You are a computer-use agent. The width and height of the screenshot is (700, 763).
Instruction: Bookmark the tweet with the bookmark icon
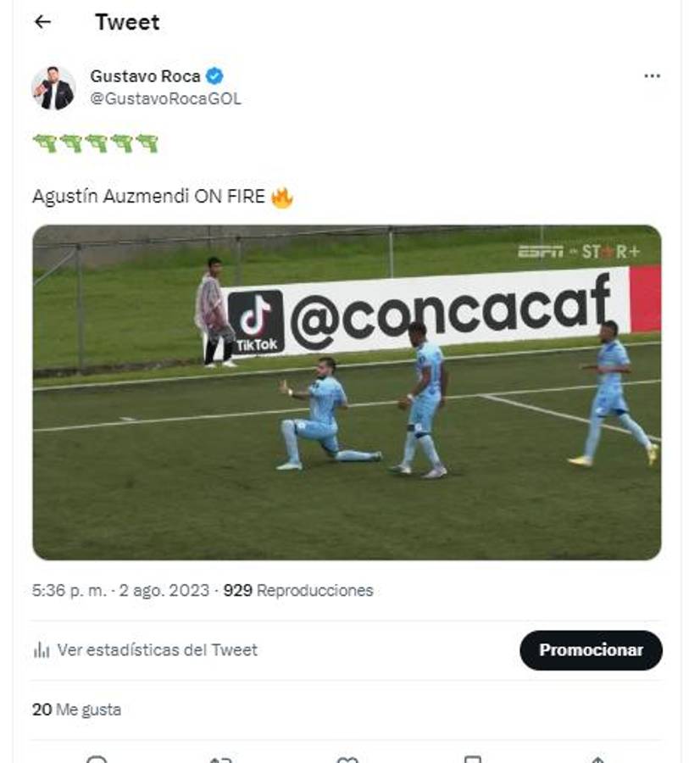coord(472,757)
